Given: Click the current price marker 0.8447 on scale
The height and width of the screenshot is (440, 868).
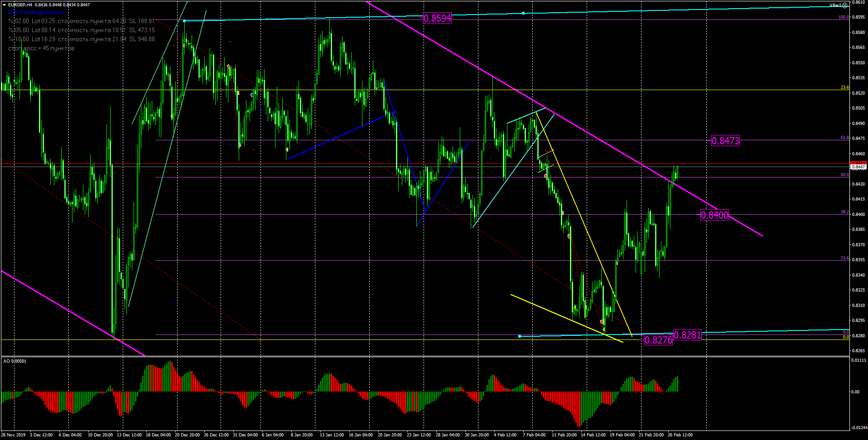Looking at the screenshot, I should click(x=858, y=167).
